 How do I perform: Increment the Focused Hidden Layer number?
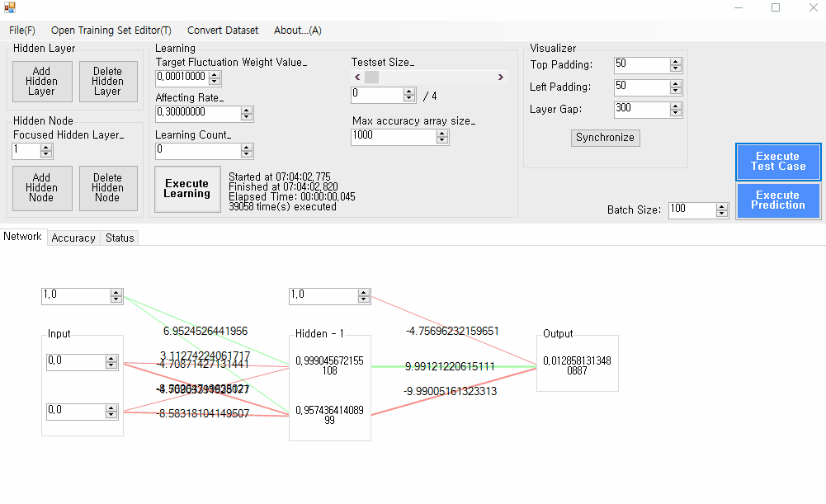tap(46, 148)
